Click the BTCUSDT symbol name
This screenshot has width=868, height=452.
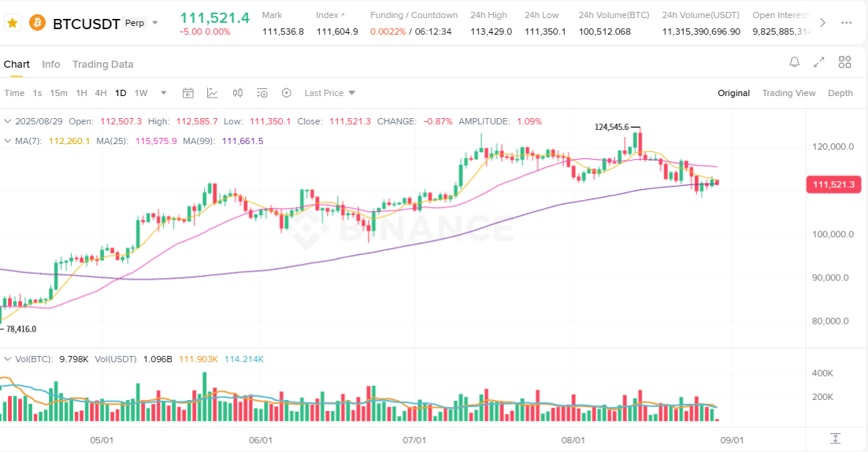87,24
